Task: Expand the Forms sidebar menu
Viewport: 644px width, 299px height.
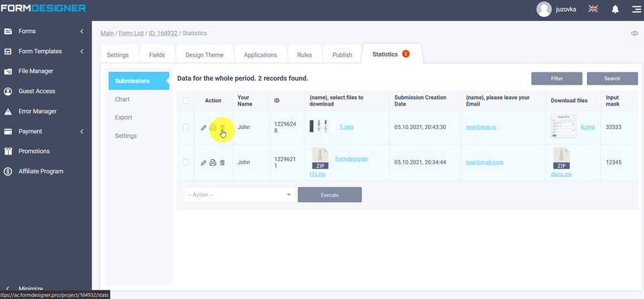Action: (x=45, y=32)
